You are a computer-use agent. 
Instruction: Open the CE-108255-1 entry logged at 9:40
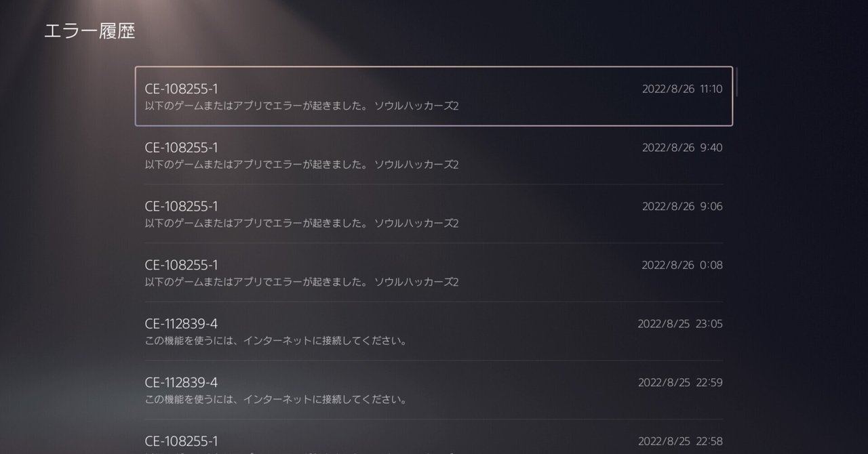pos(434,155)
